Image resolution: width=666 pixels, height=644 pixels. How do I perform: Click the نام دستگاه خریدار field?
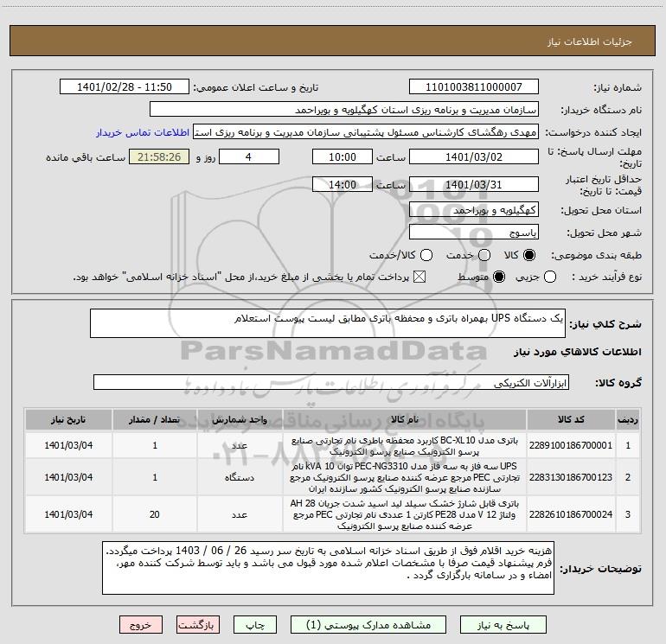pyautogui.click(x=344, y=110)
